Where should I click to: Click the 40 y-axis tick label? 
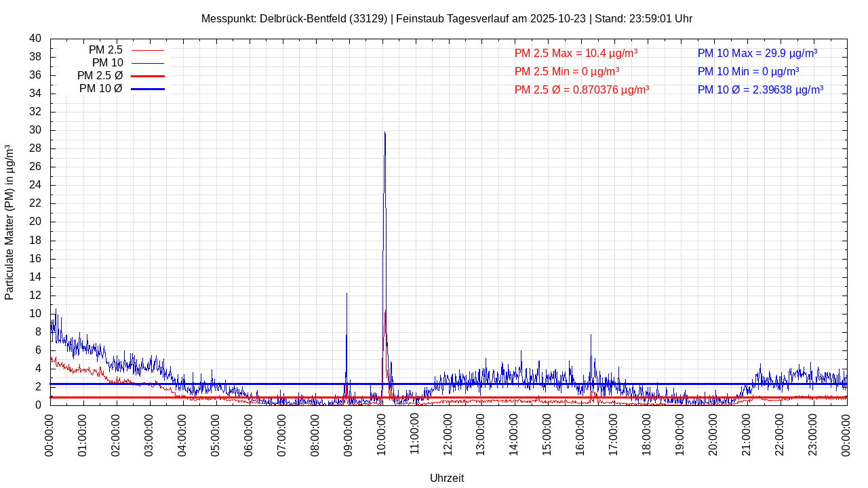(35, 39)
